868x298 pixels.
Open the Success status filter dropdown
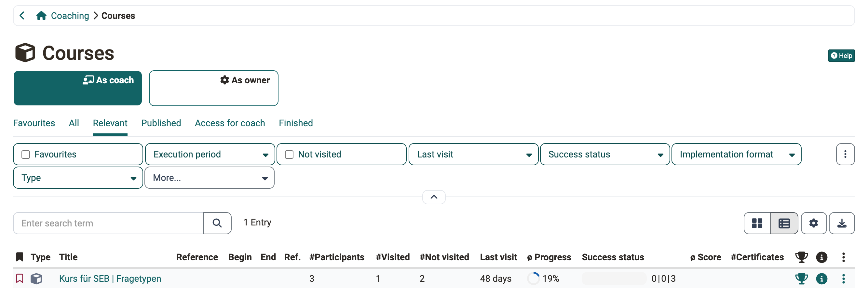pyautogui.click(x=604, y=155)
